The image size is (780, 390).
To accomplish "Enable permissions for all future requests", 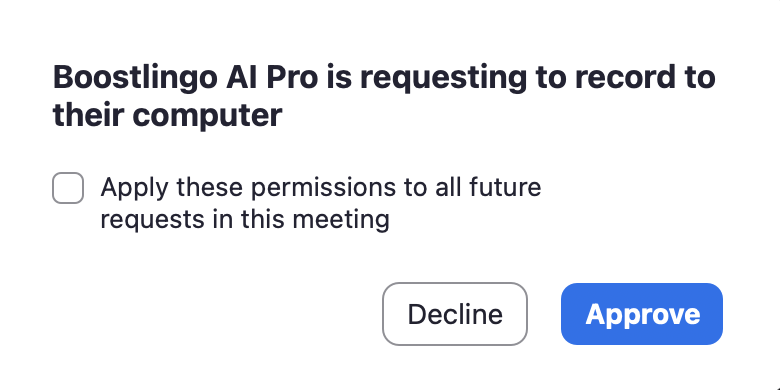I will click(68, 188).
